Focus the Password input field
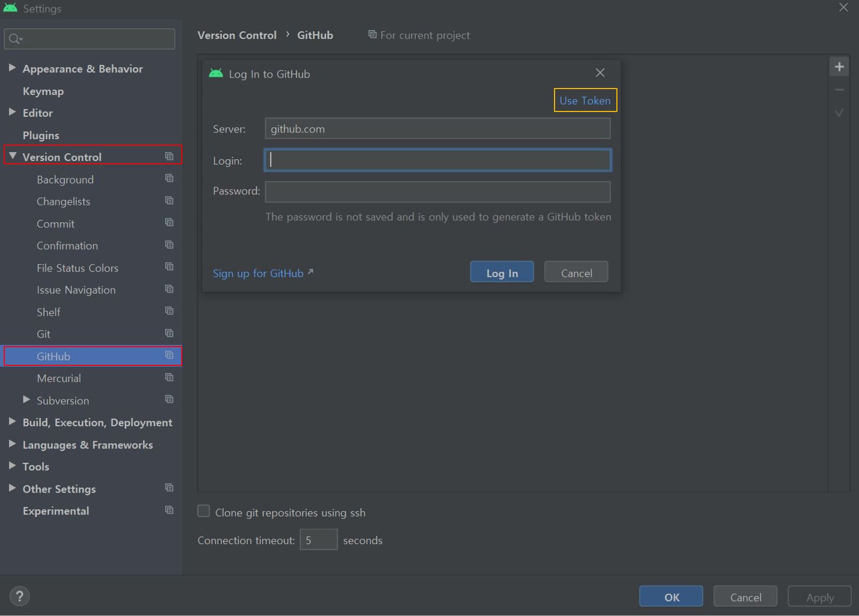This screenshot has width=859, height=616. tap(438, 191)
